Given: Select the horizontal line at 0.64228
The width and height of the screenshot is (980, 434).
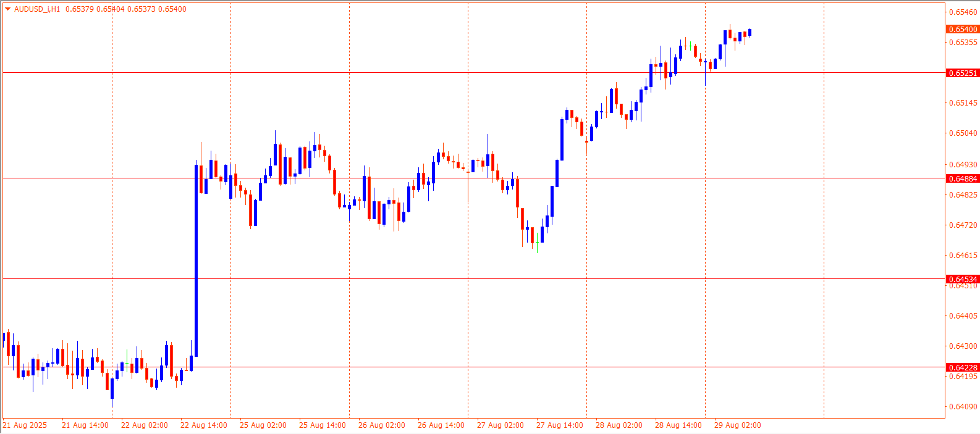Looking at the screenshot, I should pyautogui.click(x=473, y=367).
